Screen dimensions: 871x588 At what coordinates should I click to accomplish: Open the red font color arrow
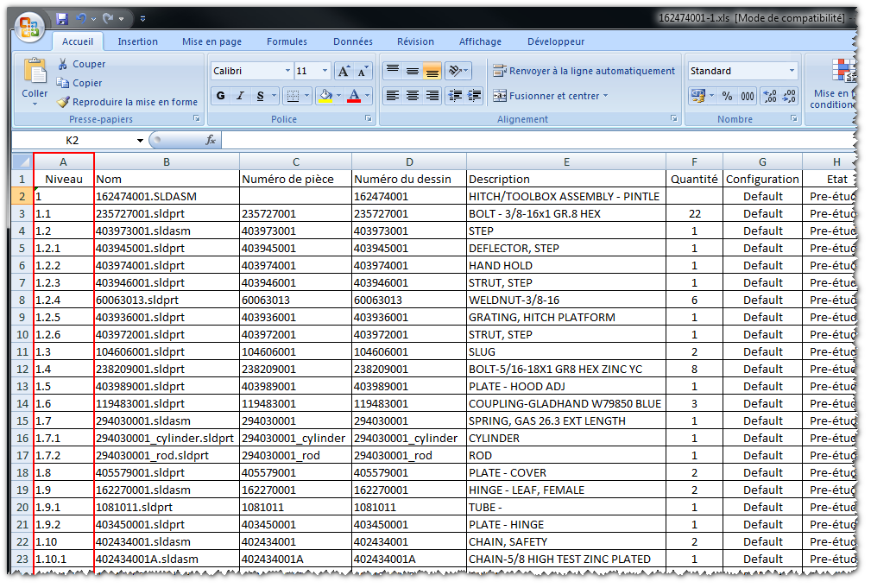(x=367, y=96)
